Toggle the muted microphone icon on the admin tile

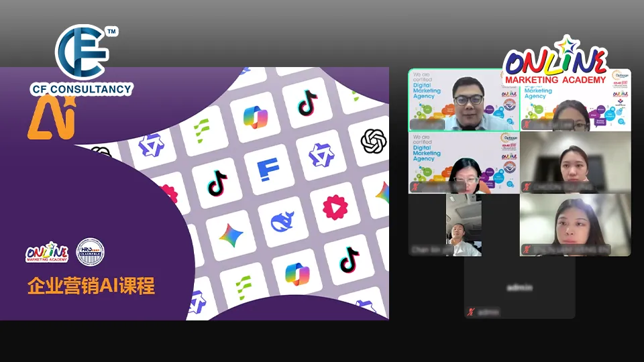[472, 312]
